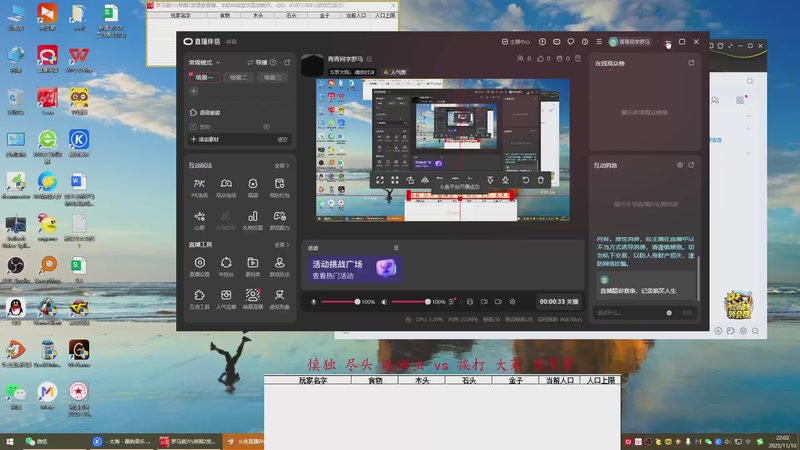Open the 主播中心 streamer center
800x450 pixels.
tap(516, 42)
